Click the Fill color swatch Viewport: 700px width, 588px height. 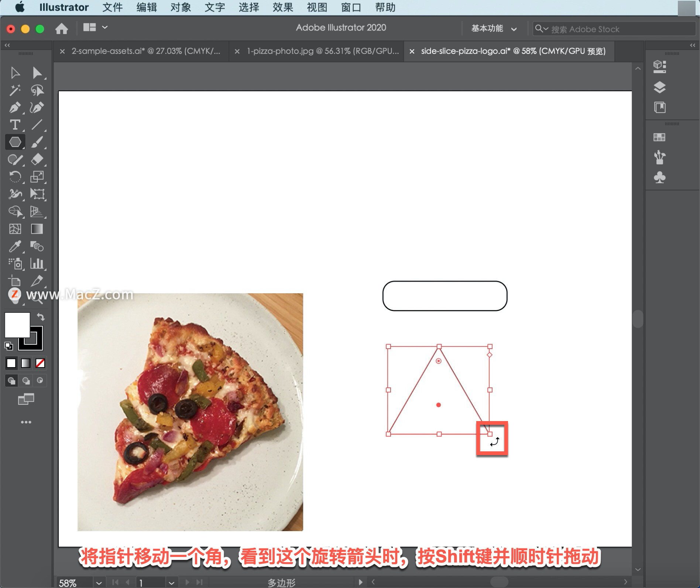tap(17, 325)
